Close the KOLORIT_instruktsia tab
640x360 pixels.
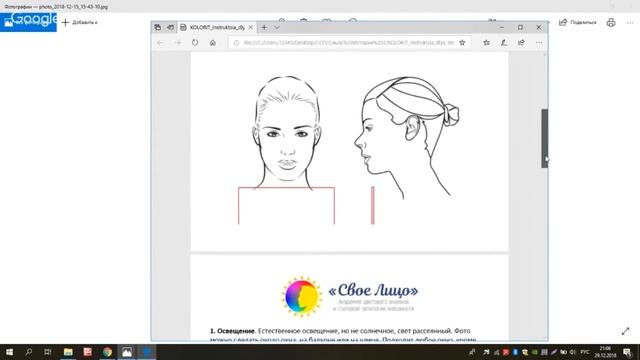coord(251,27)
